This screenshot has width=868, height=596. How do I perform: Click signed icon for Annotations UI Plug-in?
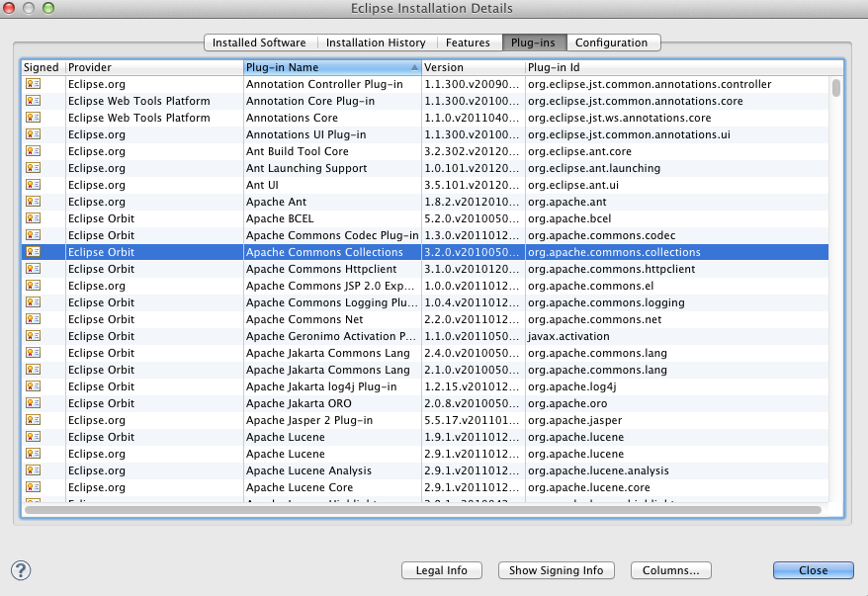(x=34, y=134)
